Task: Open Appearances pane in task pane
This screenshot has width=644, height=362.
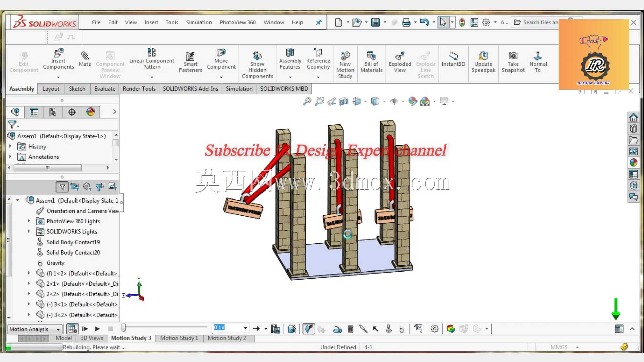Action: coord(633,163)
